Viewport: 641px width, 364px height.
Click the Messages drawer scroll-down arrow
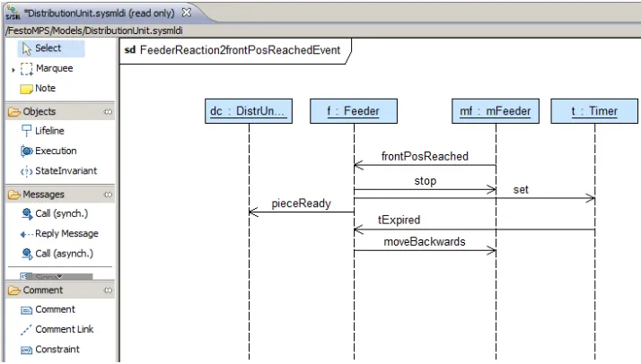tap(60, 276)
